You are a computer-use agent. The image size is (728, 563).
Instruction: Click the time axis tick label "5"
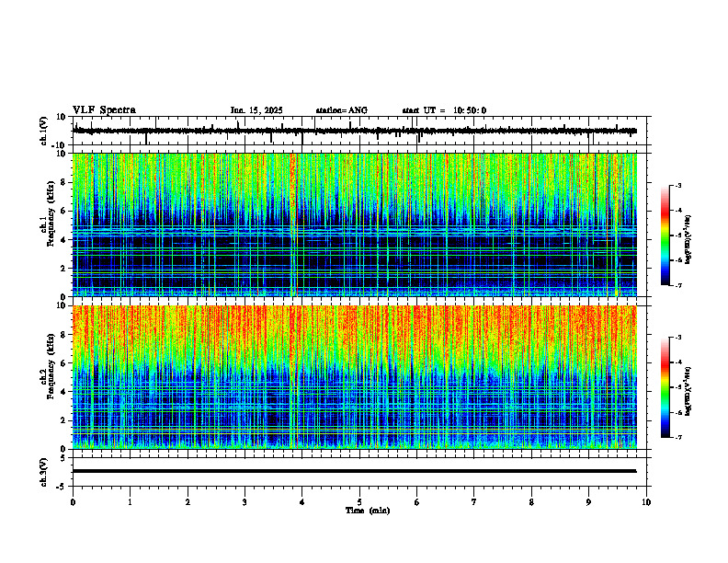359,502
